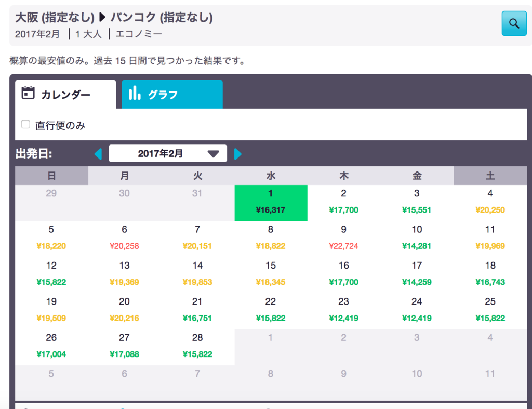Pick February 17 at ¥14,259
The height and width of the screenshot is (409, 532).
click(x=417, y=275)
